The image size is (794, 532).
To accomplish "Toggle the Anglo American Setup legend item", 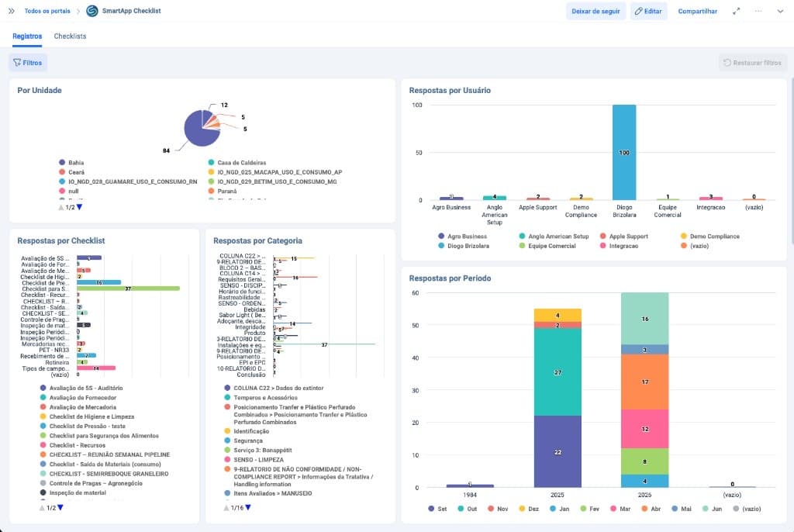I will (x=554, y=236).
